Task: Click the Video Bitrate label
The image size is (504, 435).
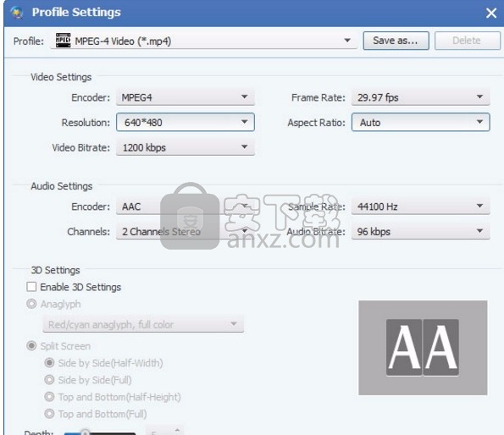Action: [x=81, y=147]
